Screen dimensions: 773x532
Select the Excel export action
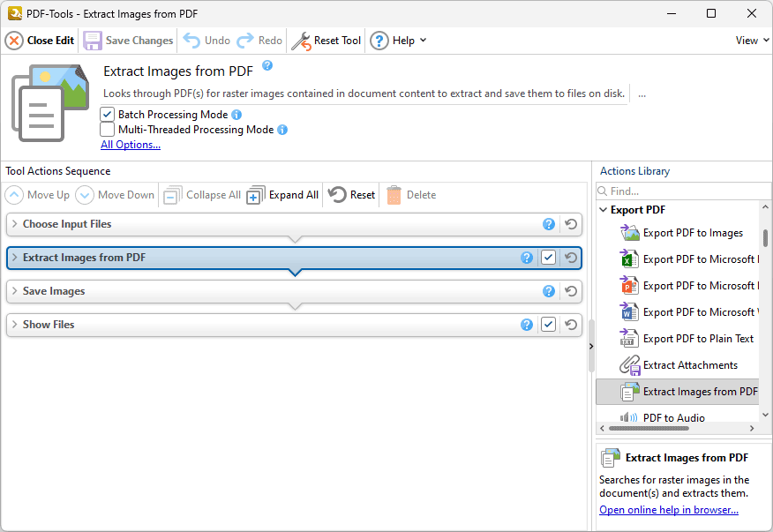[688, 259]
